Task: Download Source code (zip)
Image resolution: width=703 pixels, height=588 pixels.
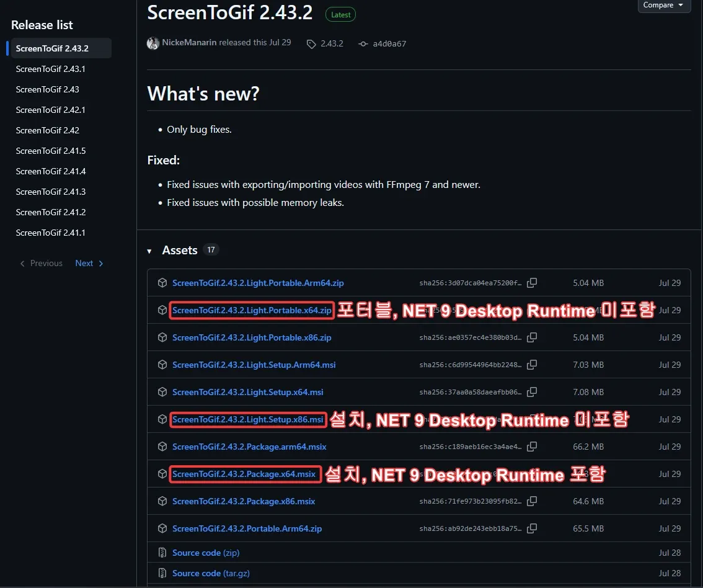Action: [206, 553]
